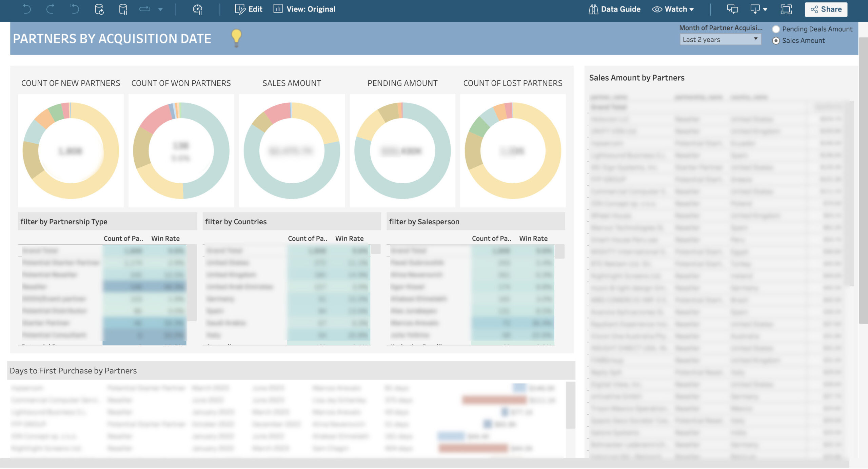Screen dimensions: 868x469
Task: Click the yellow lightbulb tip icon
Action: point(236,37)
